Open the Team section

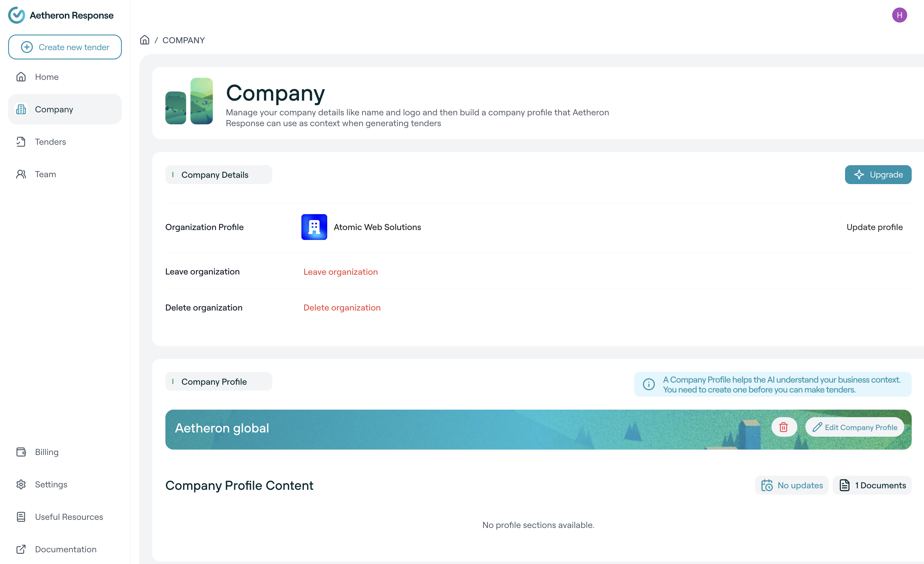click(45, 174)
